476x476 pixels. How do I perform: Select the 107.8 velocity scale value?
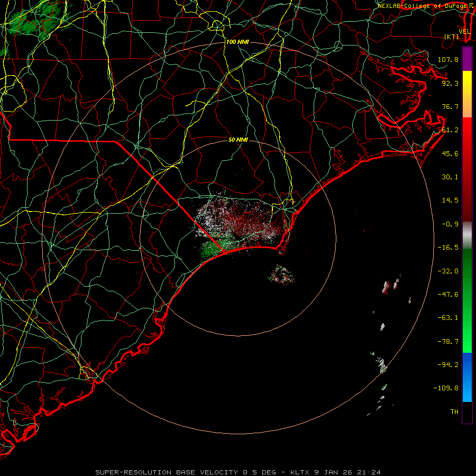pyautogui.click(x=448, y=59)
